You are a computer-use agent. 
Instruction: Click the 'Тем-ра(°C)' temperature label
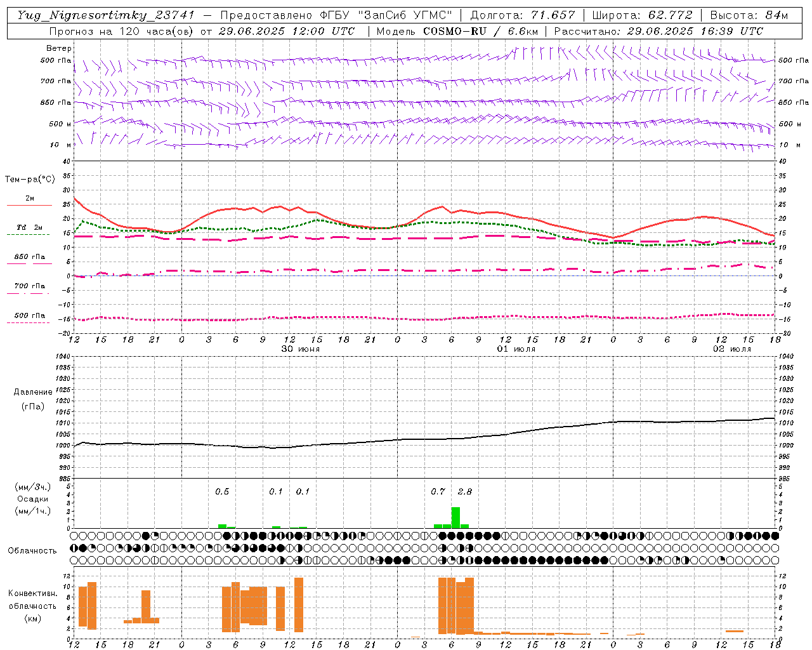point(30,180)
